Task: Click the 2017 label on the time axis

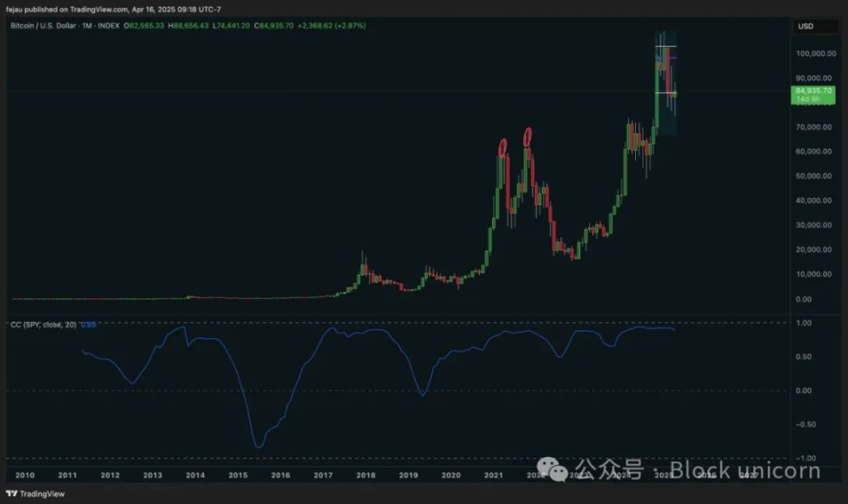Action: [323, 474]
